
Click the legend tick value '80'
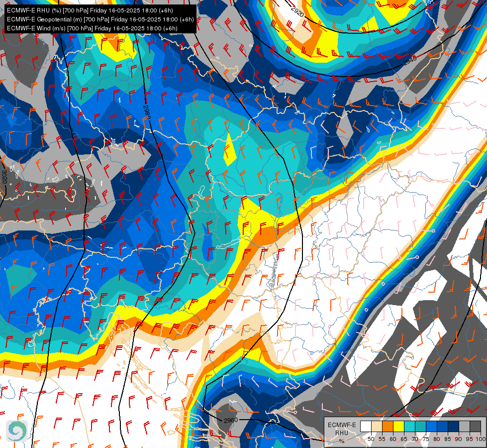point(437,440)
